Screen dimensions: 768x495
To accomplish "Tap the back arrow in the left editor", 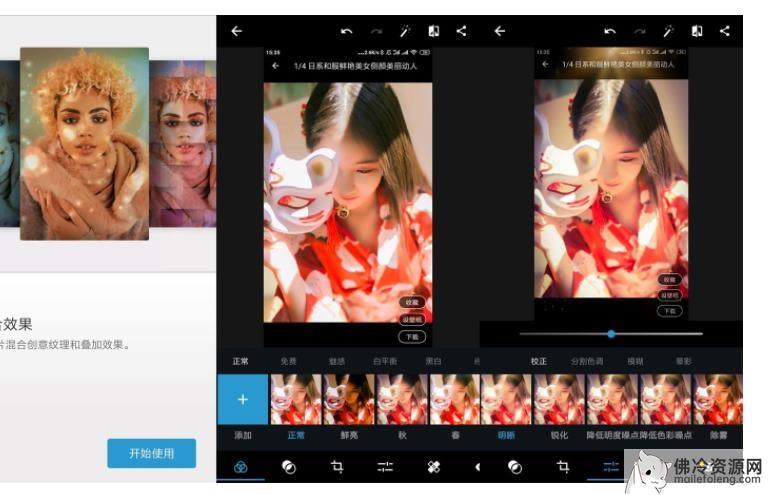I will click(236, 31).
